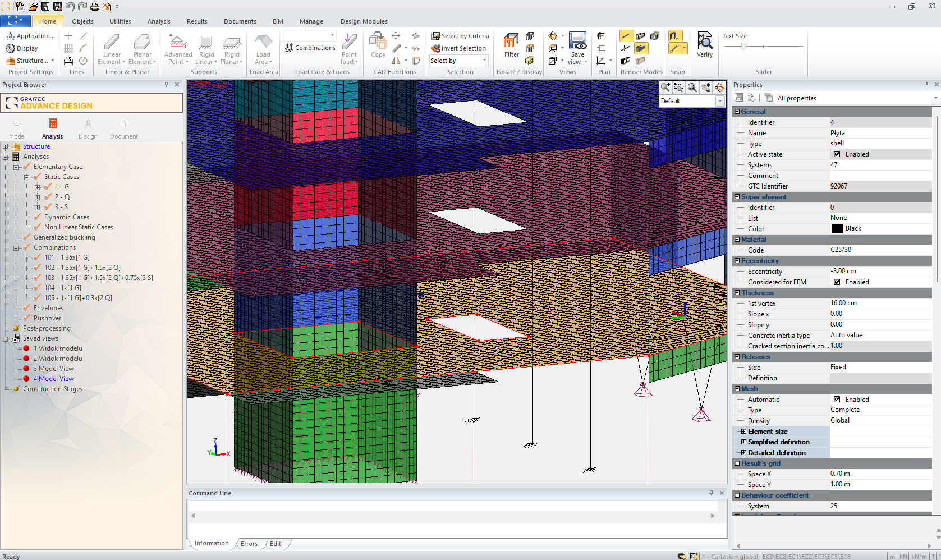Collapse the Static Cases tree node
The height and width of the screenshot is (560, 941).
click(x=26, y=177)
